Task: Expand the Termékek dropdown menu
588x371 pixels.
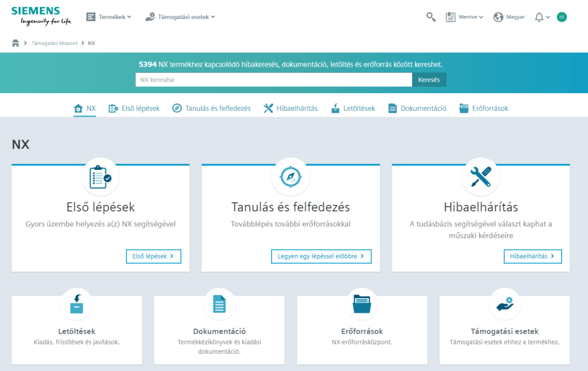Action: coord(109,17)
